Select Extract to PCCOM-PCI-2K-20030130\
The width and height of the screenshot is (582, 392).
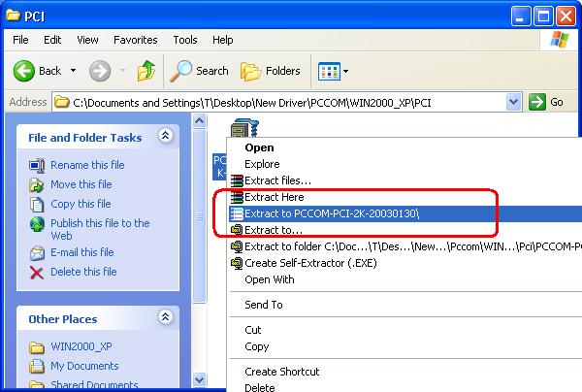click(x=405, y=213)
